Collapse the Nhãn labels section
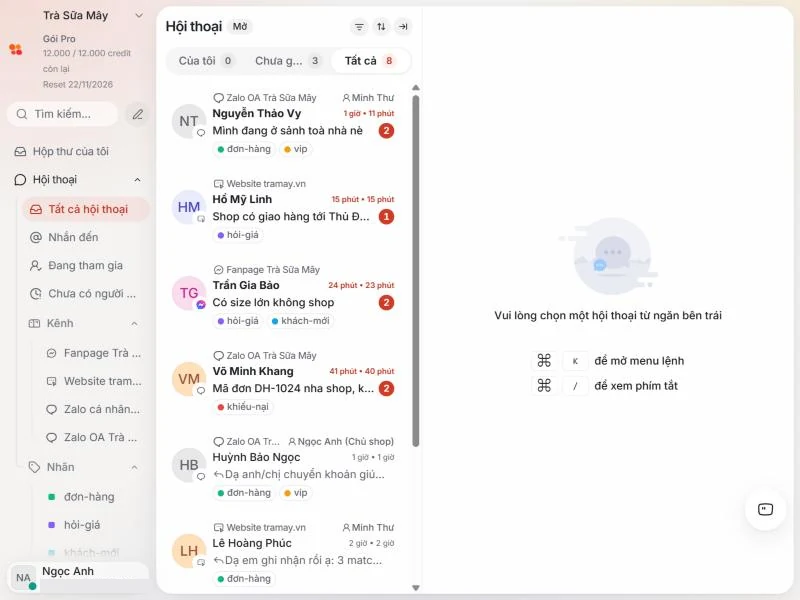This screenshot has height=600, width=800. click(x=134, y=467)
